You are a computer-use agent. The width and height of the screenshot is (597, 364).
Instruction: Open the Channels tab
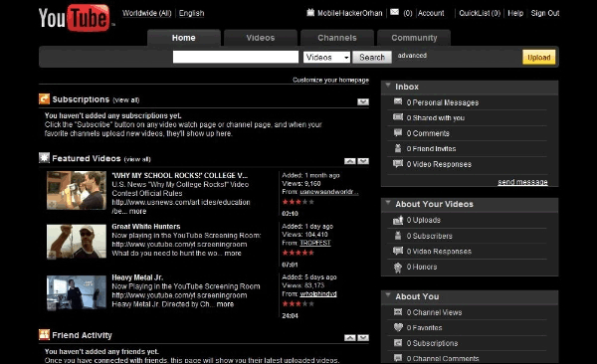(337, 38)
